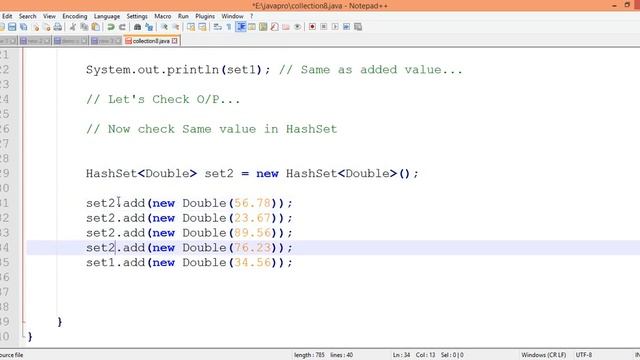640x360 pixels.
Task: Click the Zoom Out magnifier icon
Action: coord(176,27)
